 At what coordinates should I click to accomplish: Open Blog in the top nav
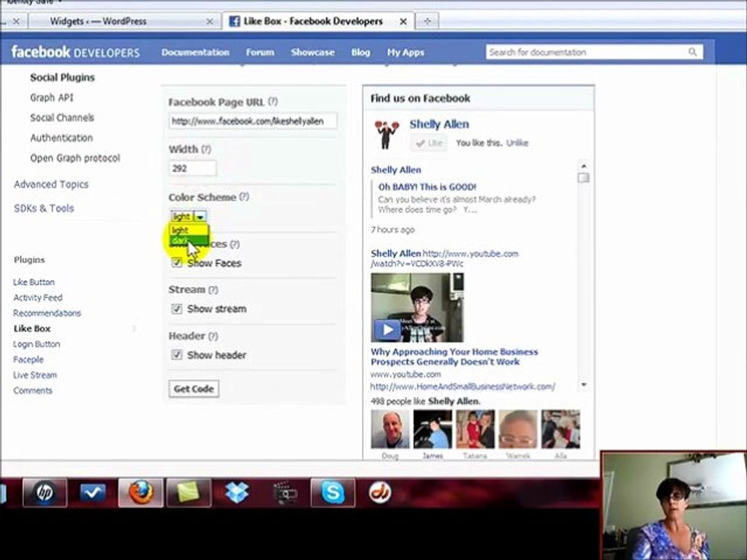pos(360,52)
